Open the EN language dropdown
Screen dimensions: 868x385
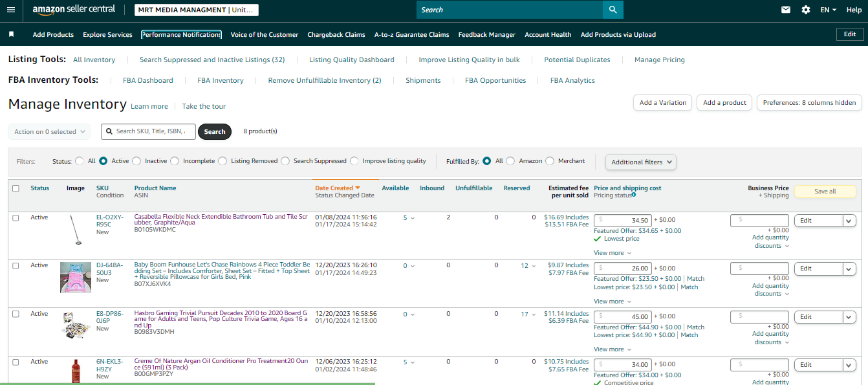(828, 10)
